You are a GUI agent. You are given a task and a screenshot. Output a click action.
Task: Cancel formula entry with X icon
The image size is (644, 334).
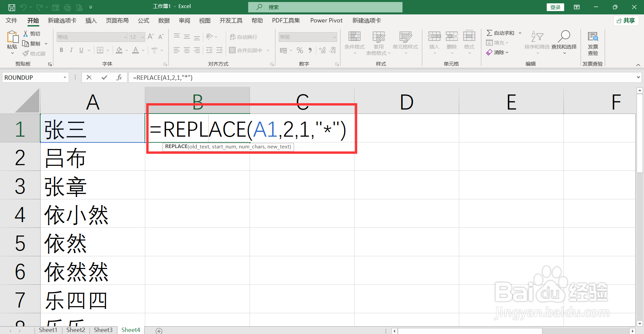pyautogui.click(x=89, y=77)
